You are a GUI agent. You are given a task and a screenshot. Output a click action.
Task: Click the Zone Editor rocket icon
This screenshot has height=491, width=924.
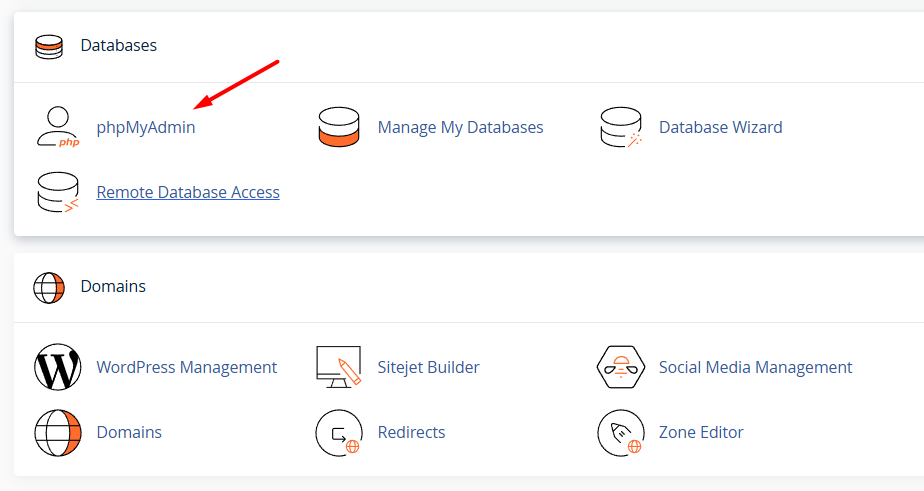(x=620, y=432)
